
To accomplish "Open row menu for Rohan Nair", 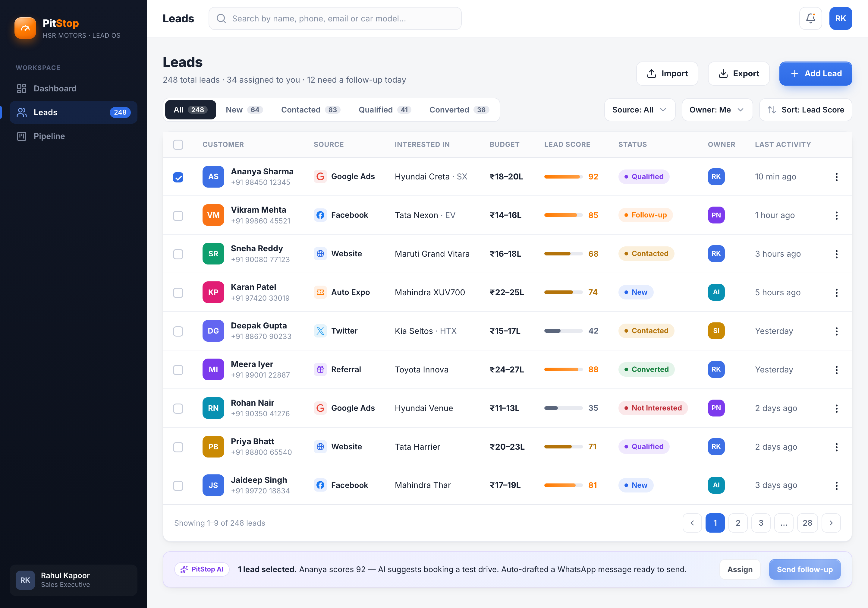I will pos(836,408).
